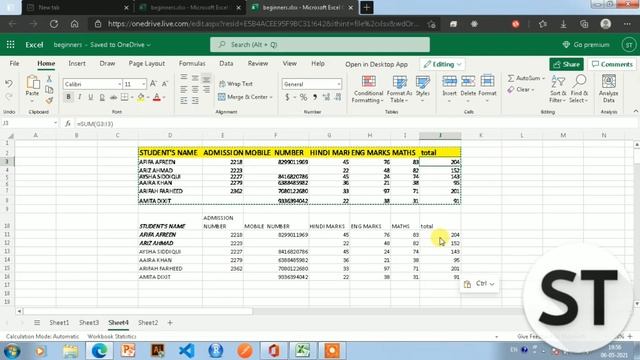Open Conditional Formatting menu

[368, 89]
